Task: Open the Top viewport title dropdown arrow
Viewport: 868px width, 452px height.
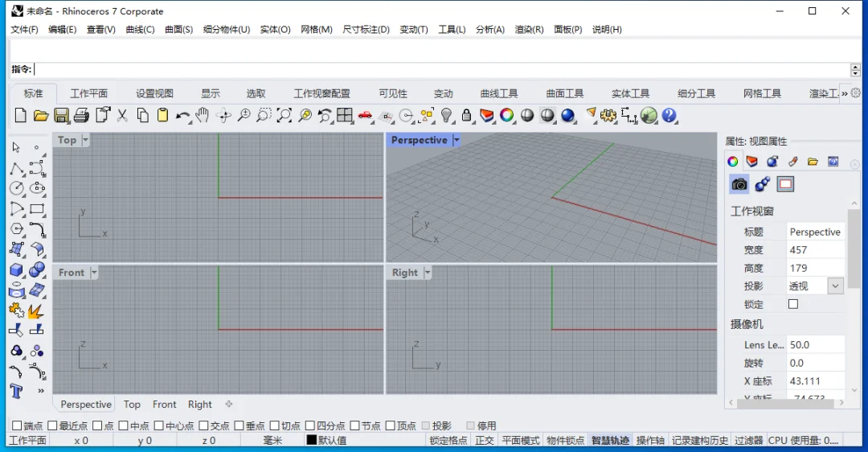Action: click(85, 140)
